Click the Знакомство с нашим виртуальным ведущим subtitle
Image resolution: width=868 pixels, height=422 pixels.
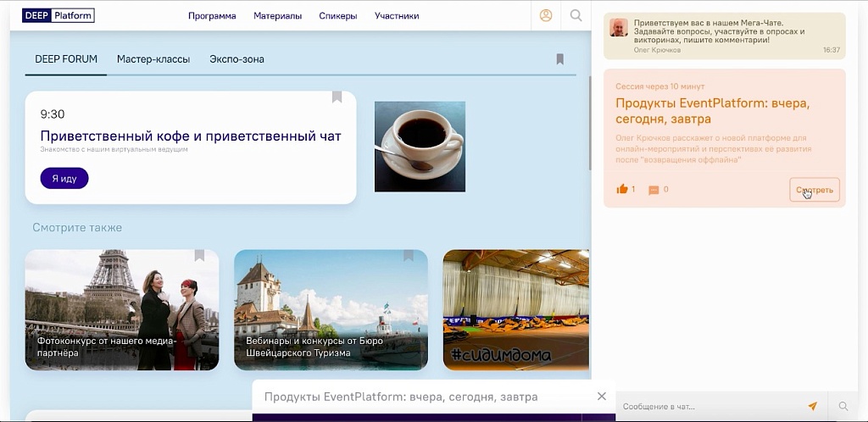coord(114,149)
